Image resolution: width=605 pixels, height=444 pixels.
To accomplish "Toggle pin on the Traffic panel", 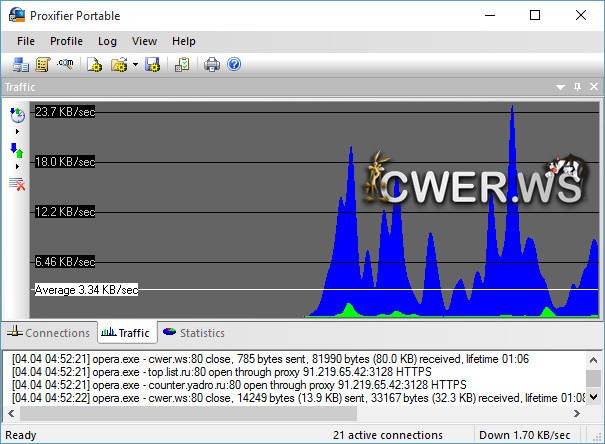I will coord(577,88).
